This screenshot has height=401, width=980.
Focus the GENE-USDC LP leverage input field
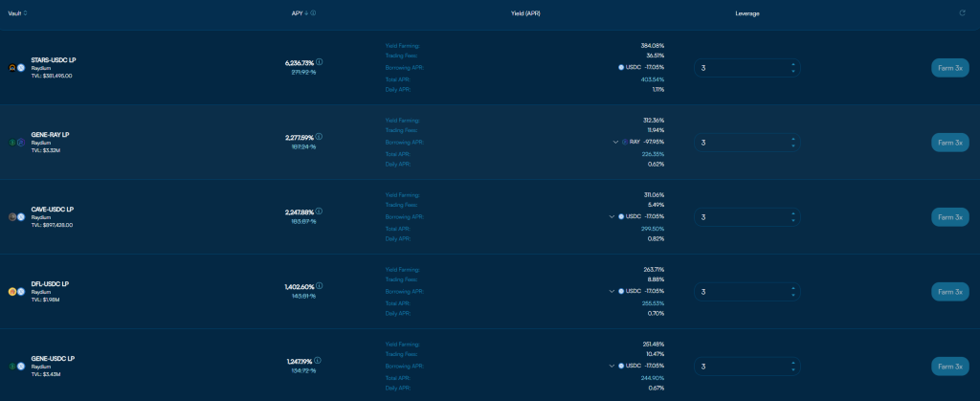(746, 367)
